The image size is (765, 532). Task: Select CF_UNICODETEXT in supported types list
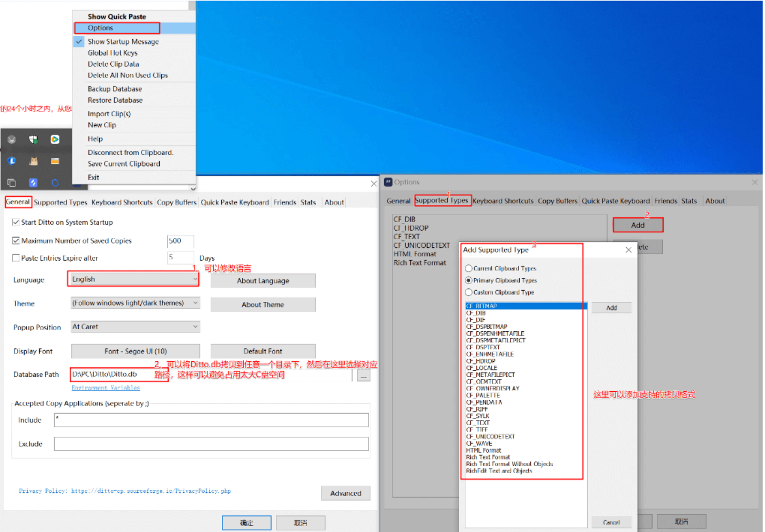pos(422,246)
